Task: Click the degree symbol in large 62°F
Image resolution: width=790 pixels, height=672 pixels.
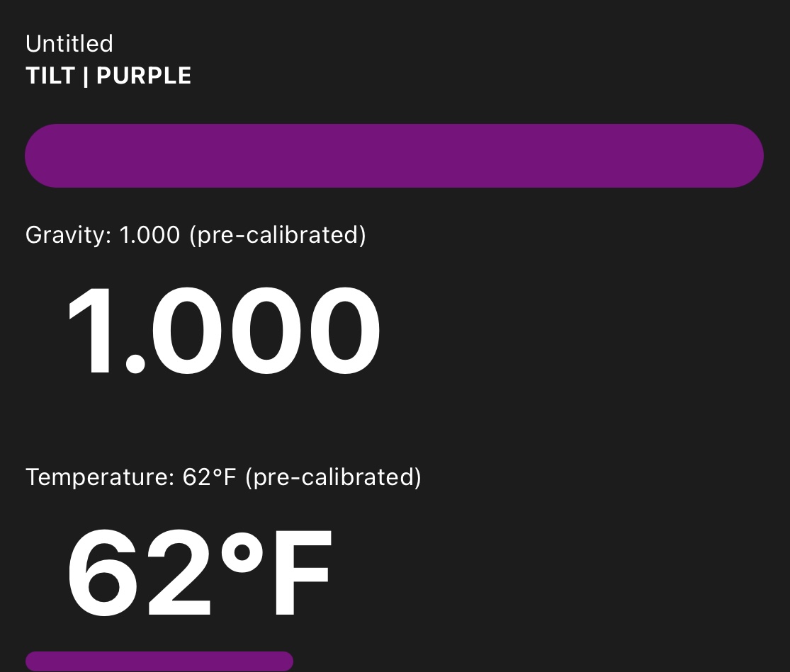Action: click(x=242, y=552)
